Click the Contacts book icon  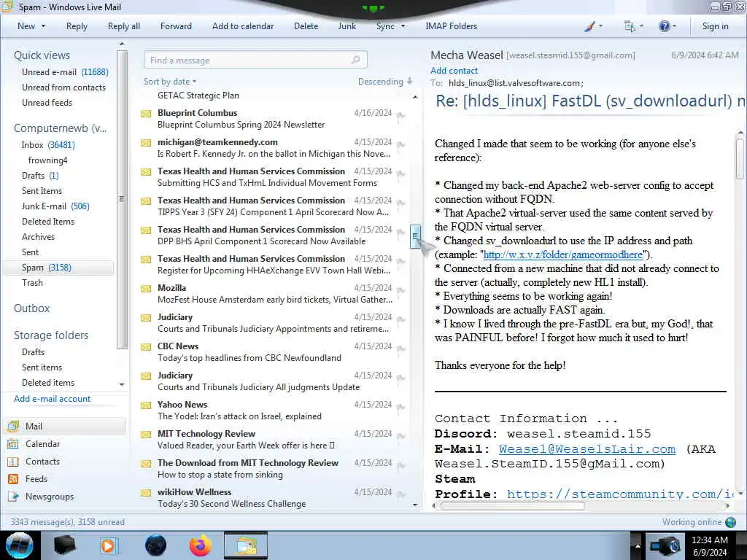(13, 462)
